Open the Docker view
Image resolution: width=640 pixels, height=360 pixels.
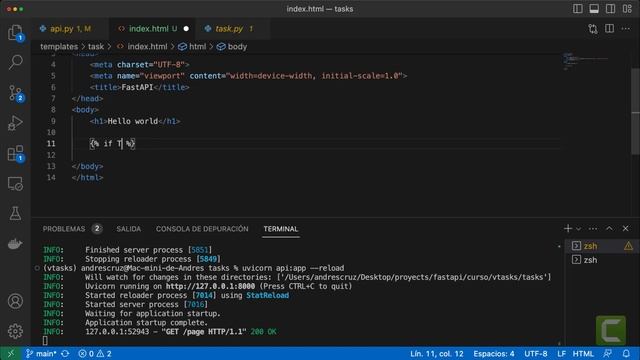(16, 244)
